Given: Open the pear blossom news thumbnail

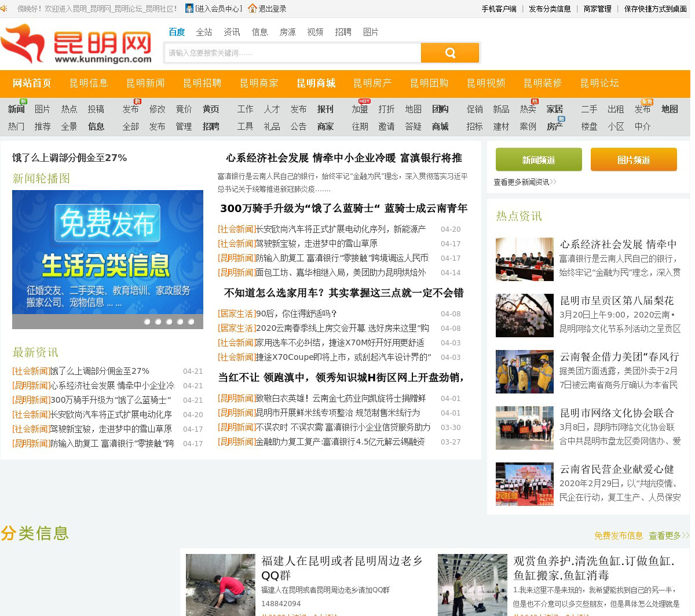Looking at the screenshot, I should (525, 315).
